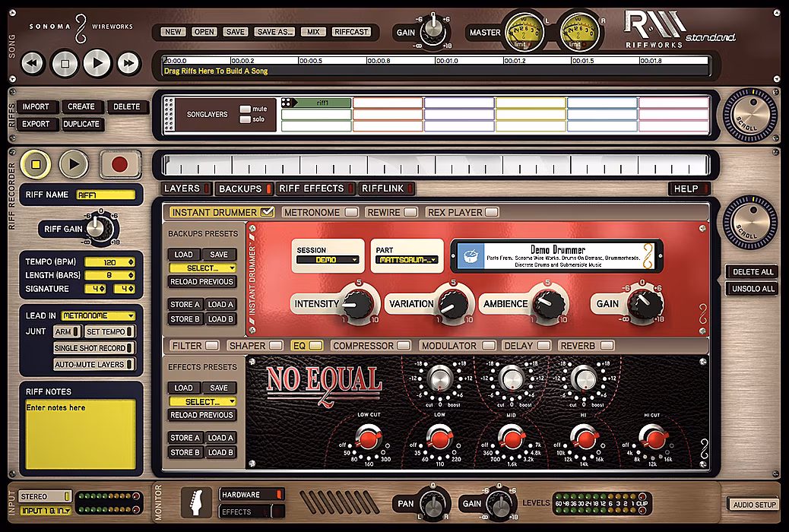
Task: Click the Audio Setup button
Action: click(753, 505)
